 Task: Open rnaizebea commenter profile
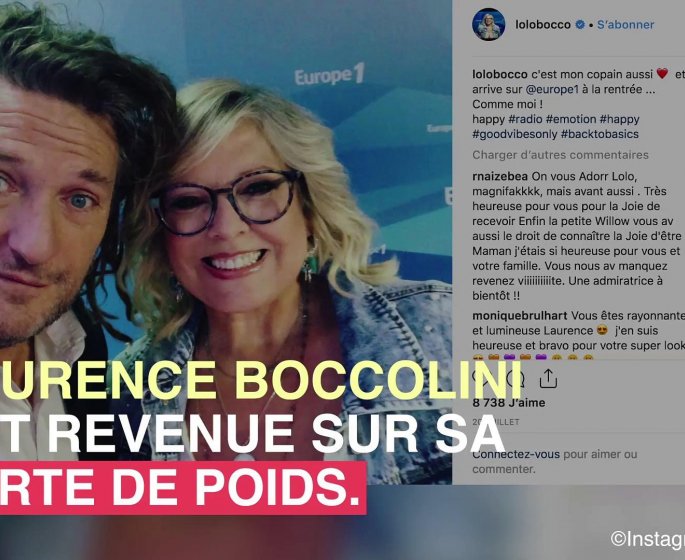tap(500, 176)
